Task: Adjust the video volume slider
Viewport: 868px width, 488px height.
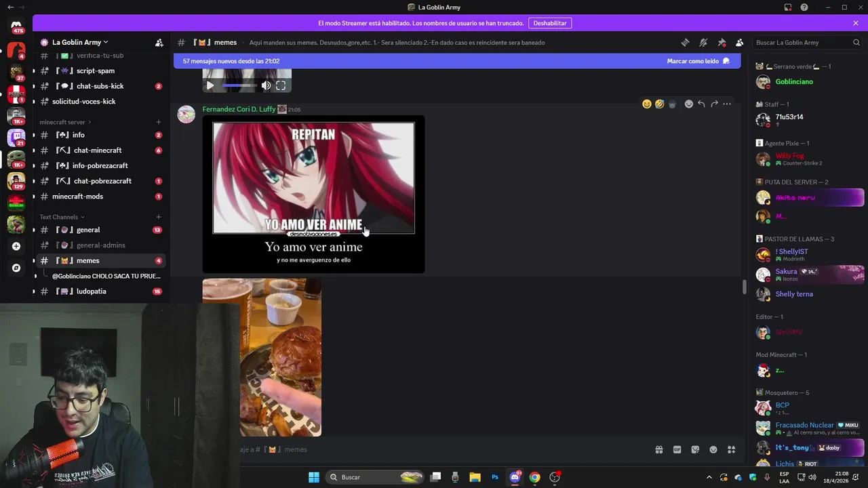Action: (x=239, y=85)
